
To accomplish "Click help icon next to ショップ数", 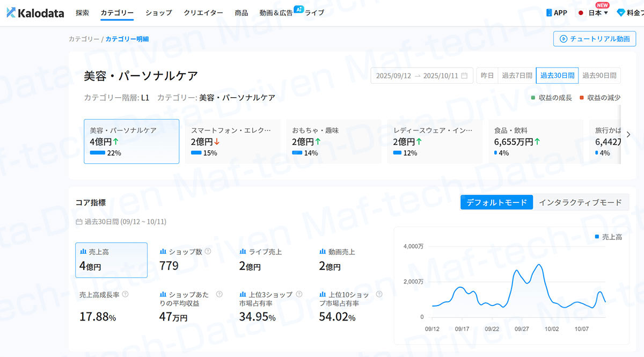I will point(208,251).
